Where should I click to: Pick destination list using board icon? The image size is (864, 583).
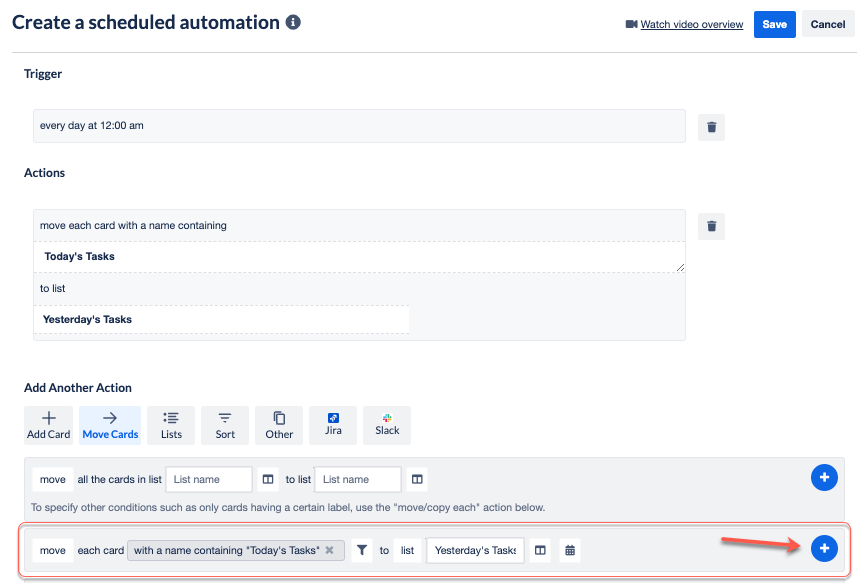(417, 479)
